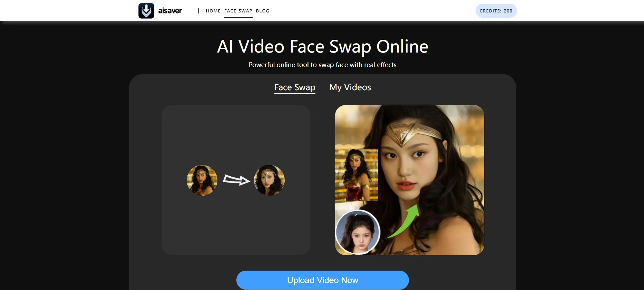This screenshot has width=644, height=290.
Task: Click the 'Powerful online tool' subtitle text
Action: coord(323,65)
